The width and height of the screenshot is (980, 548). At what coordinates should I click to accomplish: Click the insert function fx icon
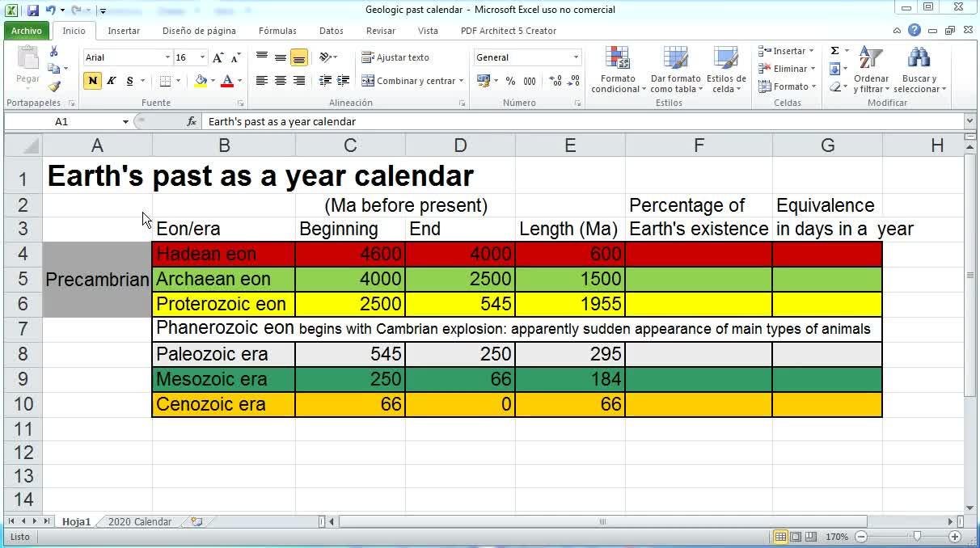point(192,121)
